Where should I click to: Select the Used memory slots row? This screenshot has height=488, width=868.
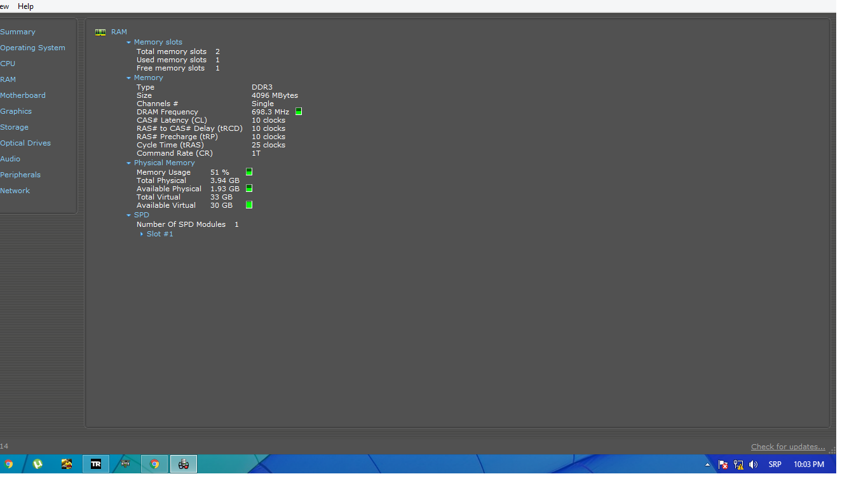[x=178, y=60]
